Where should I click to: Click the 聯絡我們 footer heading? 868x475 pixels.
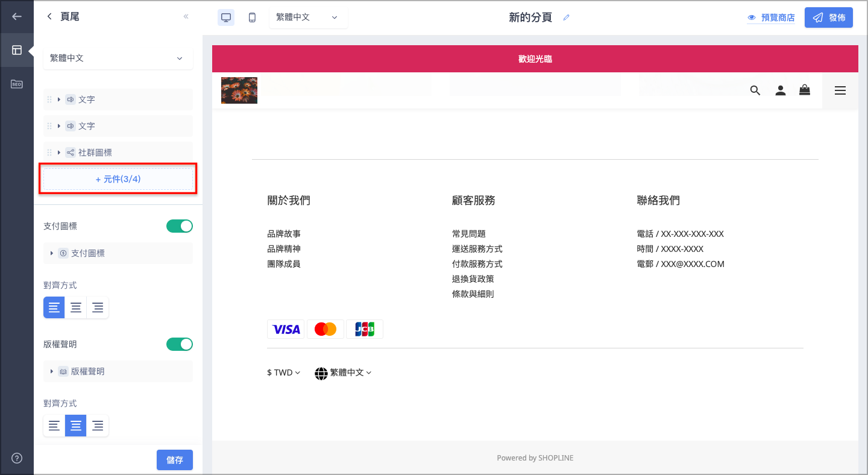click(658, 201)
